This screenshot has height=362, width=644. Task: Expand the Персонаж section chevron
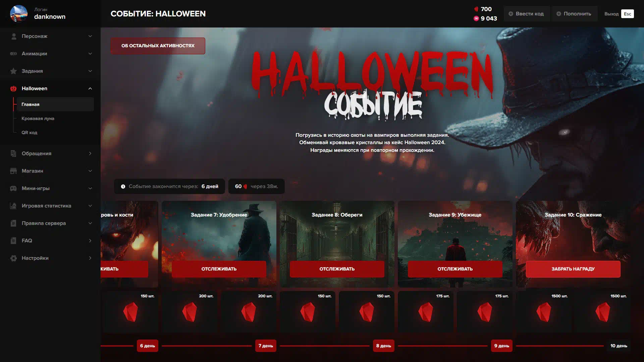90,36
